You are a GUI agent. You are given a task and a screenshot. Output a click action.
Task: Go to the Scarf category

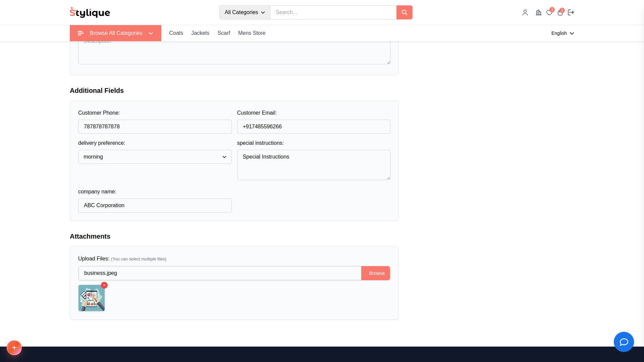224,33
